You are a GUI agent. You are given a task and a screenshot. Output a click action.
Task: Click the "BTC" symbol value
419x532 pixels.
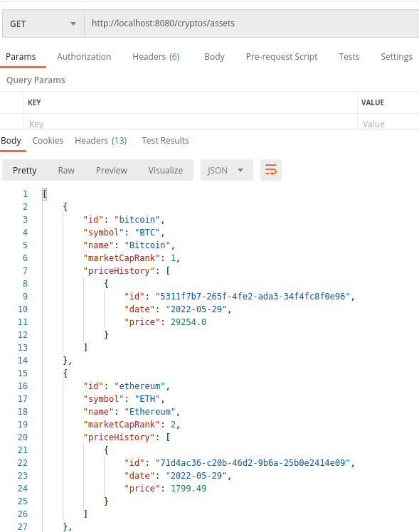[147, 233]
